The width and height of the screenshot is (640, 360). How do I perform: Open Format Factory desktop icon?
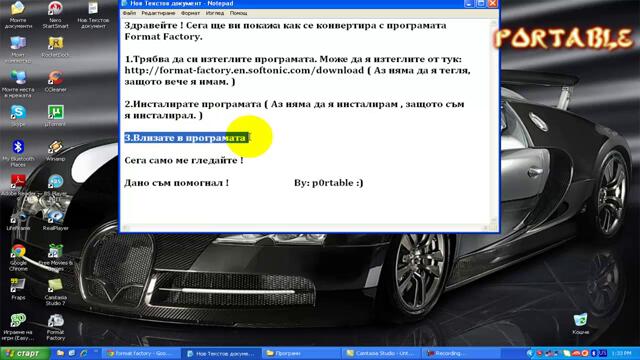(56, 327)
